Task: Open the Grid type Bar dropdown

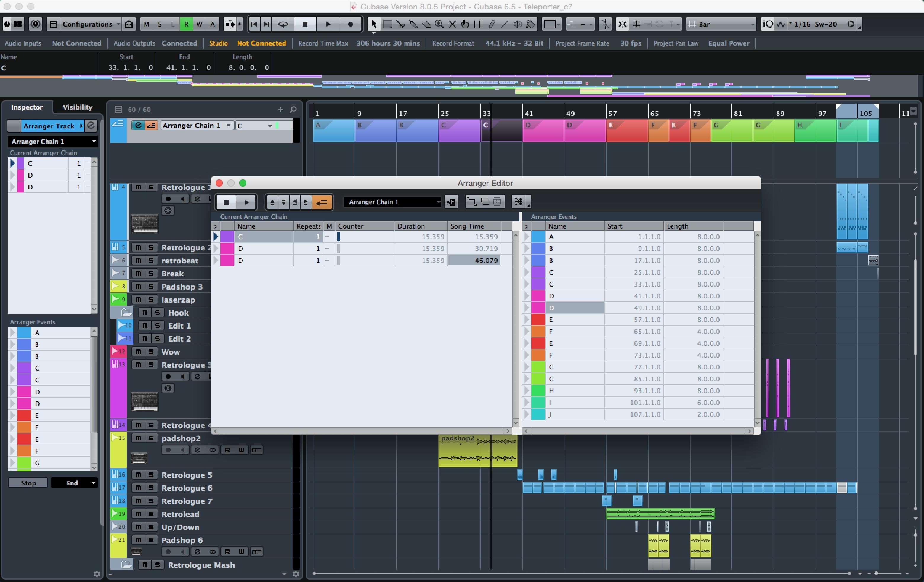Action: 722,24
